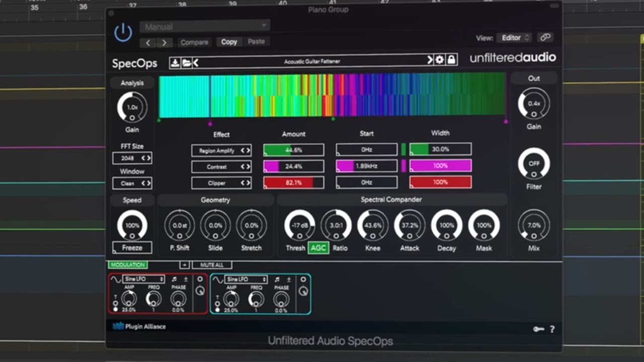Open Sine LFO dropdown in cyan modulator
Image resolution: width=644 pixels, height=362 pixels.
247,279
